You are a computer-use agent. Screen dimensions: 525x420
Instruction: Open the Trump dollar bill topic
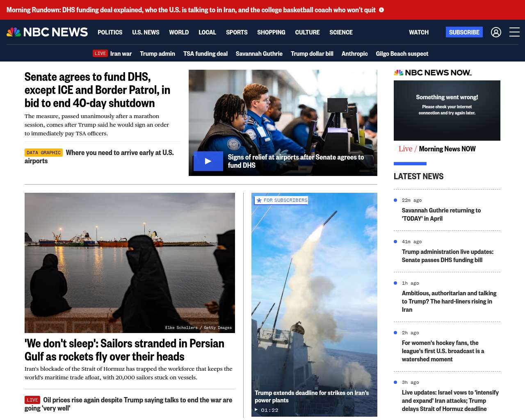(312, 54)
